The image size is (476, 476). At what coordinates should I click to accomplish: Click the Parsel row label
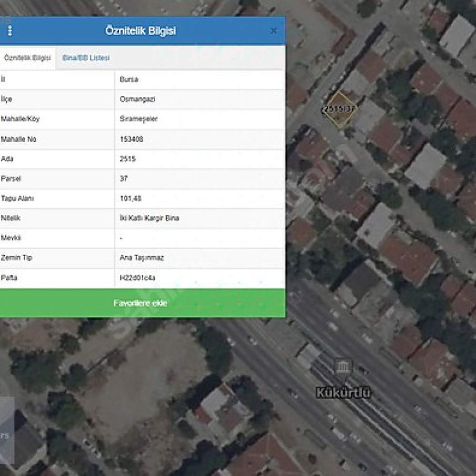pyautogui.click(x=10, y=178)
